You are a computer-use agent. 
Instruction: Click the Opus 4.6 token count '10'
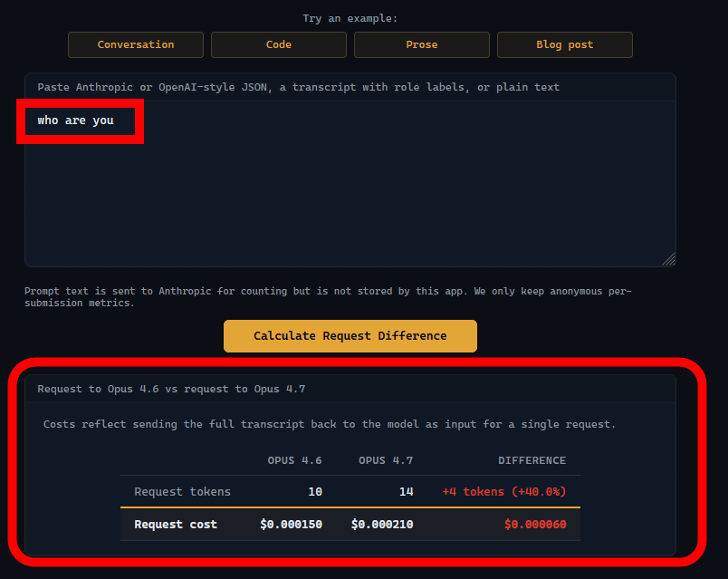click(315, 492)
